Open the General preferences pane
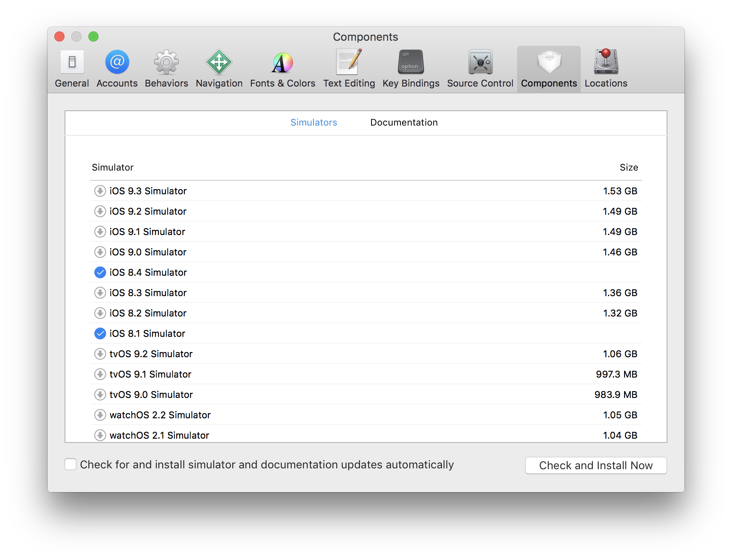The height and width of the screenshot is (560, 732). click(72, 69)
